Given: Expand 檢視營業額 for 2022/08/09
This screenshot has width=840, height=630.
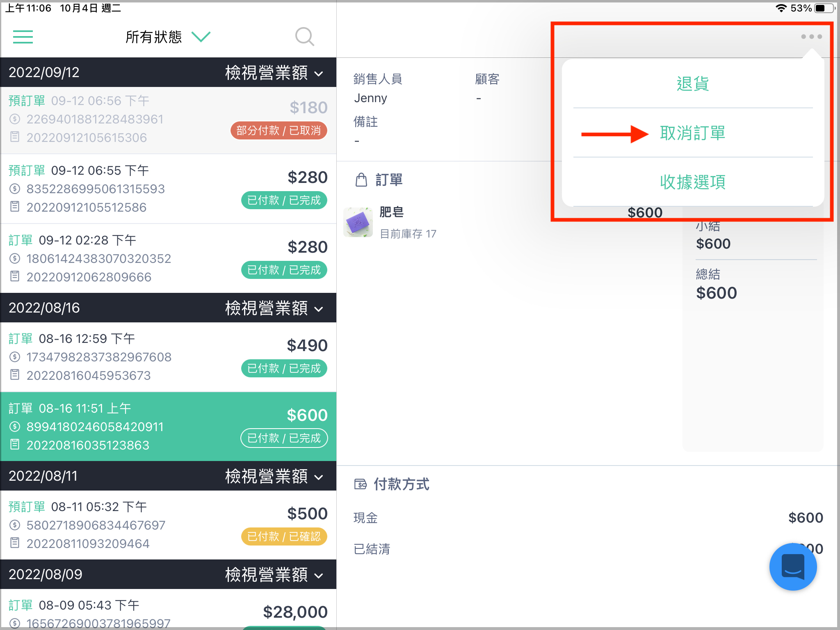Looking at the screenshot, I should click(274, 575).
